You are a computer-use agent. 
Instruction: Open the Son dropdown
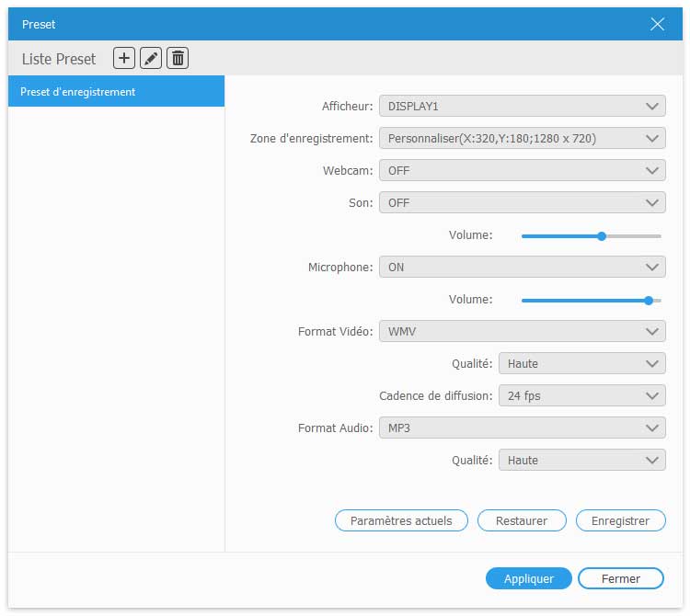point(522,203)
